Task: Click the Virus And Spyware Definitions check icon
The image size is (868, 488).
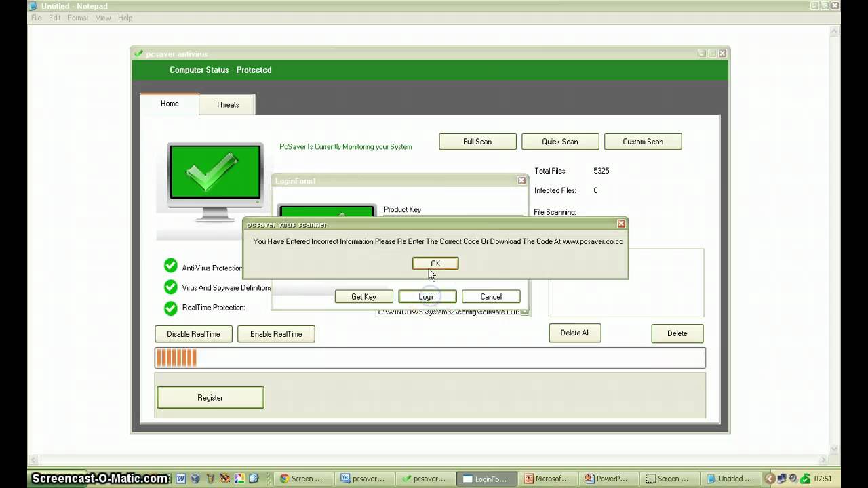Action: point(171,287)
